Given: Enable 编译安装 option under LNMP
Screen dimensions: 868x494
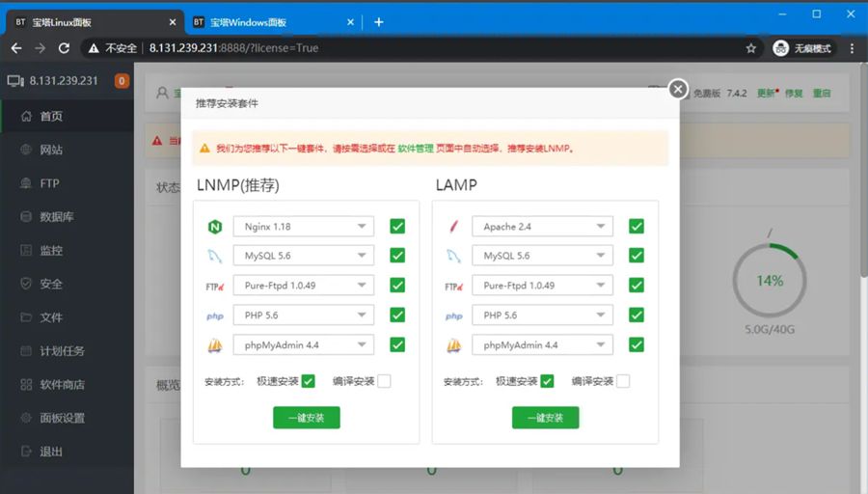Looking at the screenshot, I should tap(384, 381).
